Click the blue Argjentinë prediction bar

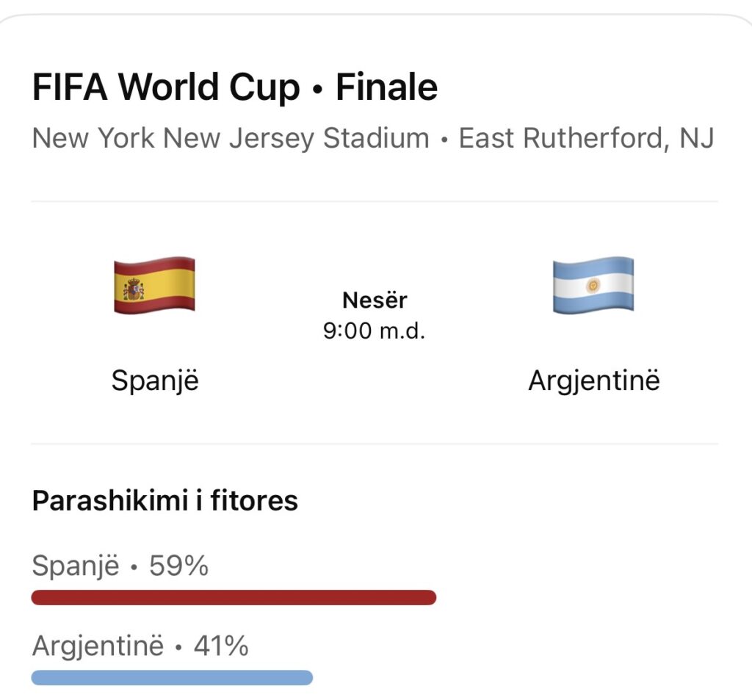tap(172, 677)
